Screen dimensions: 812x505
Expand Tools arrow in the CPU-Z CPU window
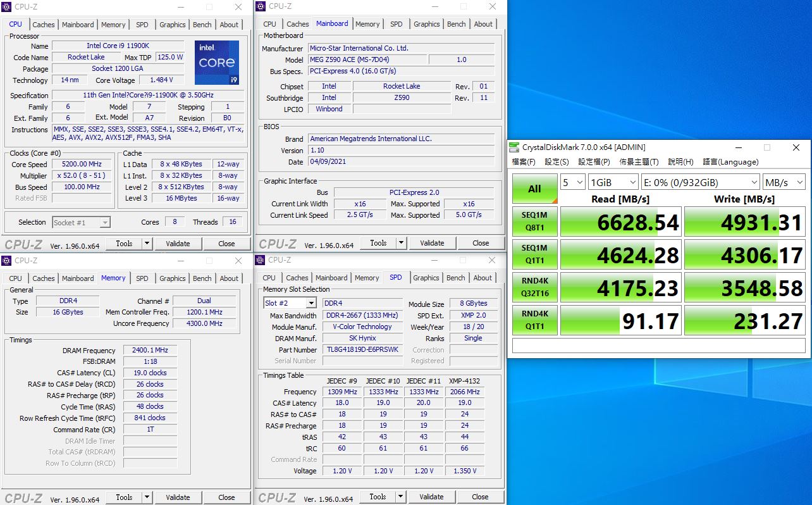click(147, 244)
